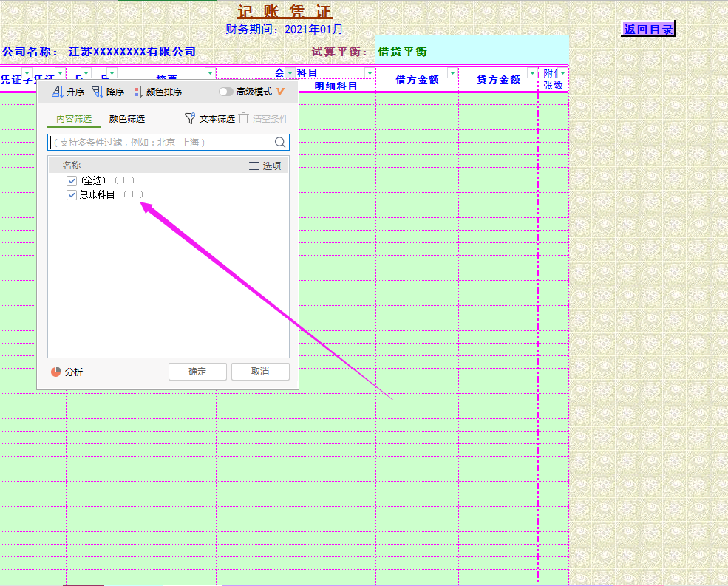Image resolution: width=728 pixels, height=586 pixels.
Task: Click the orange V membership icon
Action: (280, 92)
